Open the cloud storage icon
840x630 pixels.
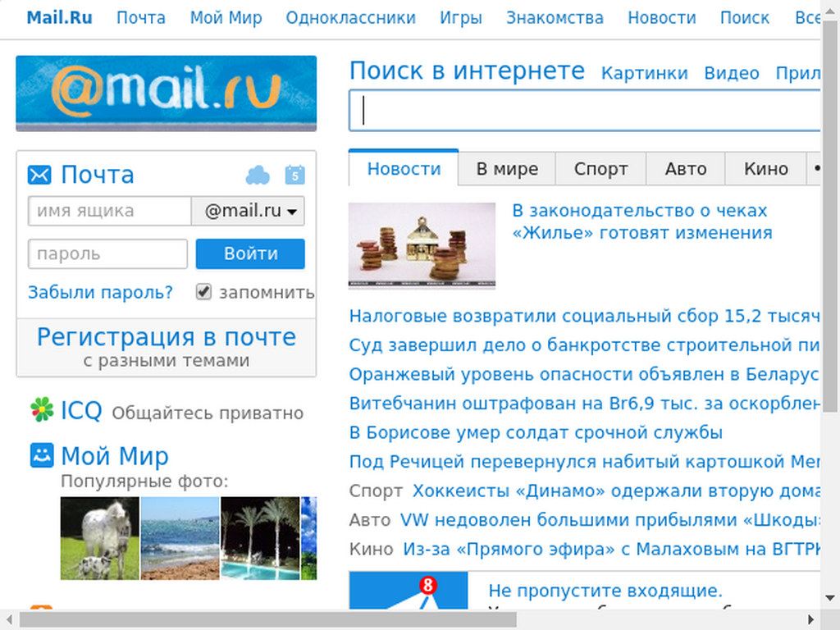pyautogui.click(x=258, y=176)
